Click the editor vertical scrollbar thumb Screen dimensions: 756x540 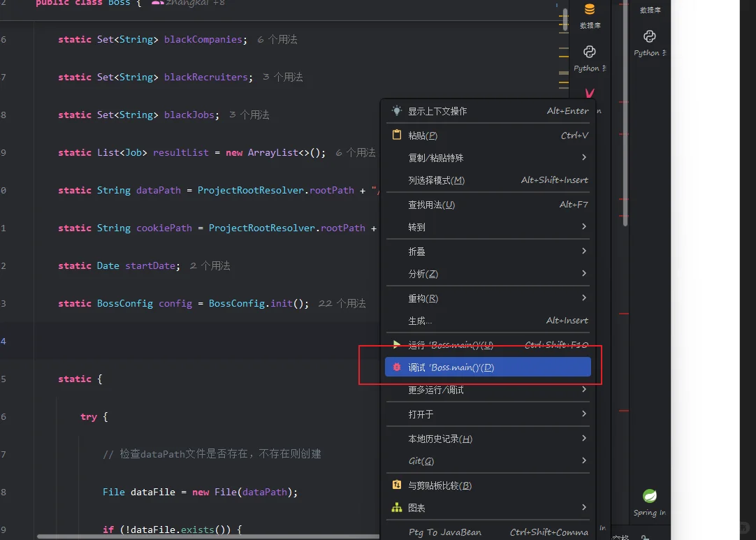pos(565,20)
